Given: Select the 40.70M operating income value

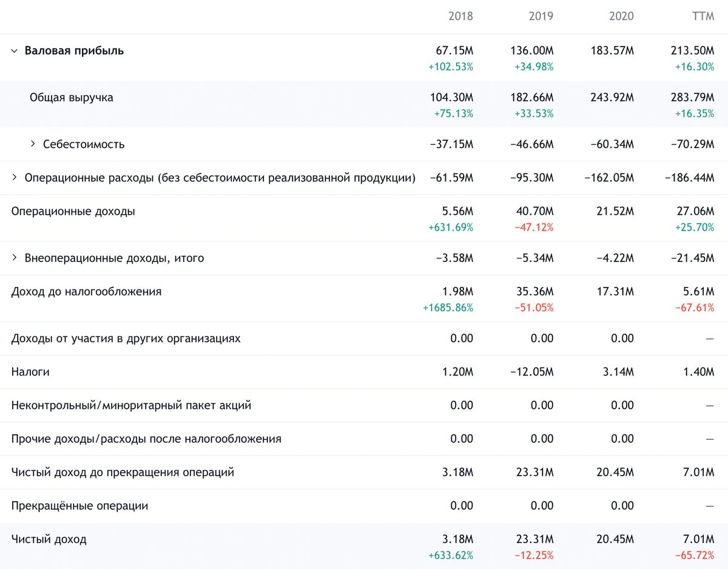Looking at the screenshot, I should (535, 211).
